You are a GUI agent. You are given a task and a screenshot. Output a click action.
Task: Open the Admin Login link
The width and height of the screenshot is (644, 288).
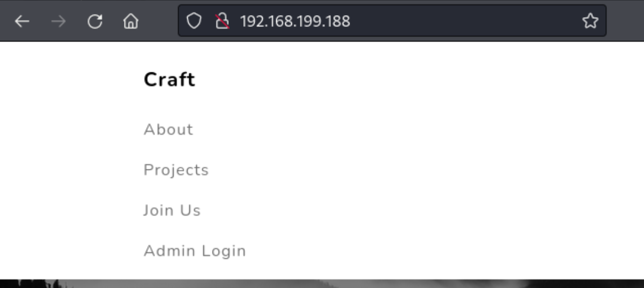point(195,251)
